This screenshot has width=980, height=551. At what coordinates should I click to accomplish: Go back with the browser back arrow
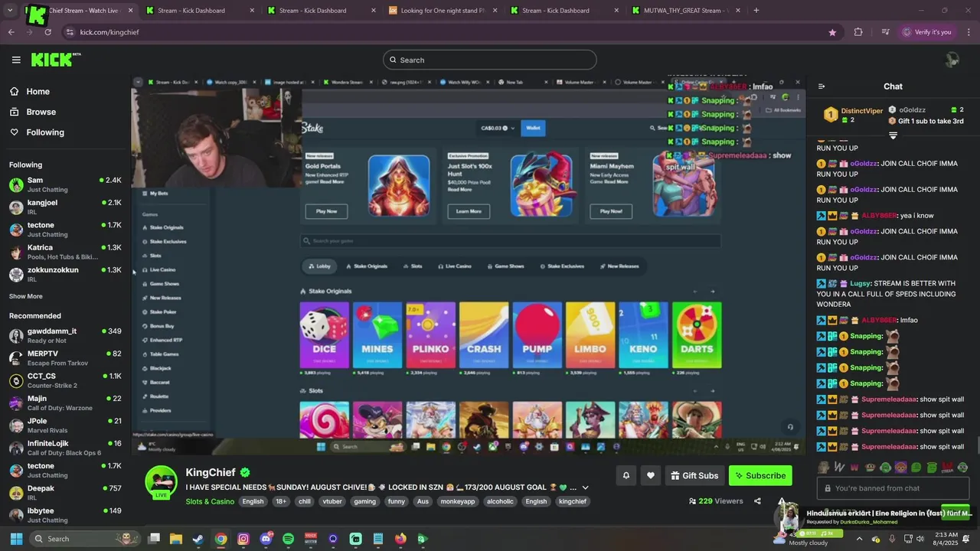point(11,32)
